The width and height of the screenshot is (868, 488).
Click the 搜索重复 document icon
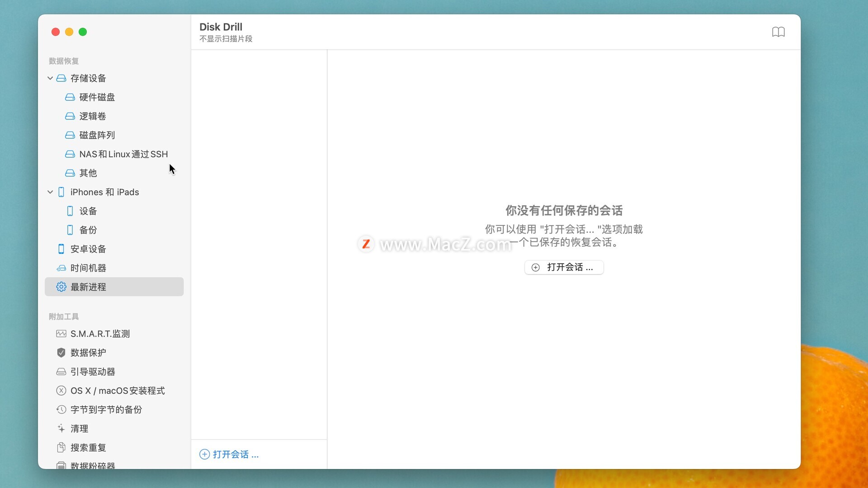61,447
